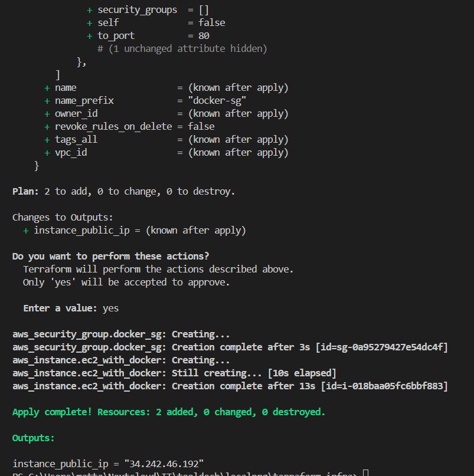474x476 pixels.
Task: Click the '1 unchanged attribute hidden' comment
Action: pos(182,48)
